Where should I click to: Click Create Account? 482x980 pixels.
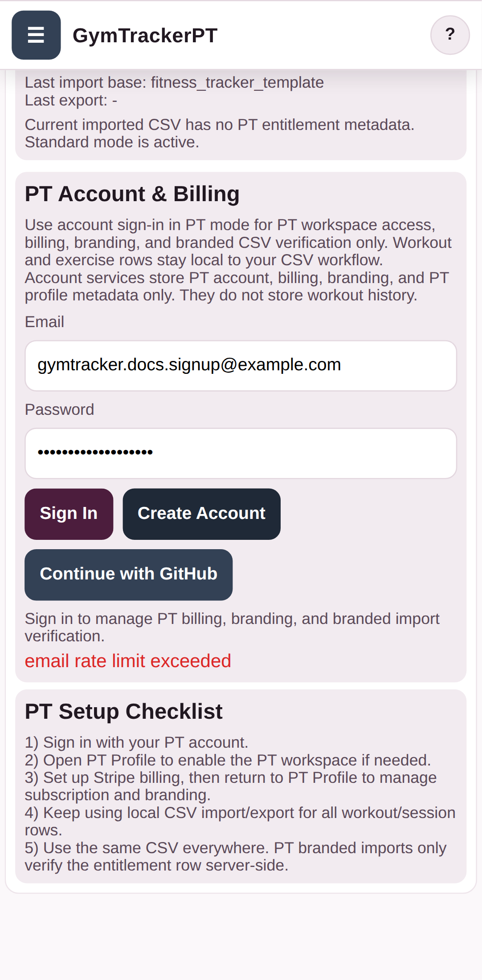tap(201, 513)
